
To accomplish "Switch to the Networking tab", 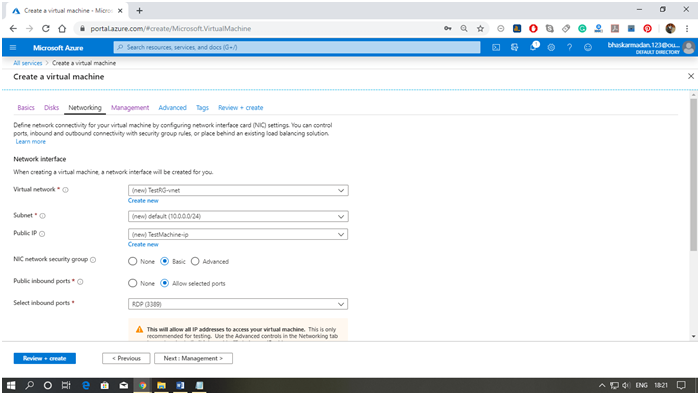I will [x=85, y=108].
